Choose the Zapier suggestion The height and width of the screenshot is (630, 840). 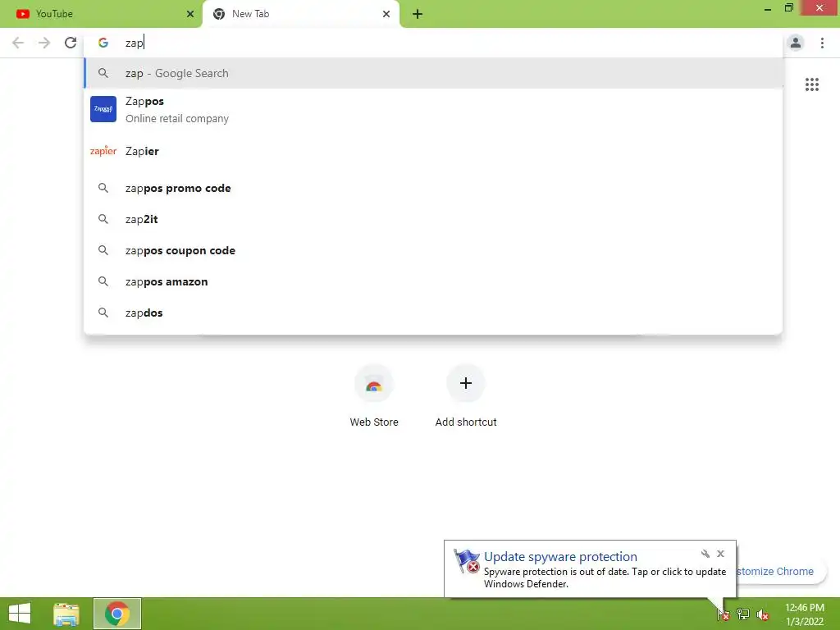click(x=433, y=151)
